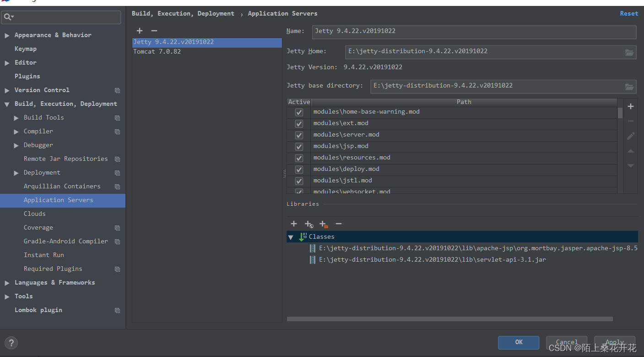Image resolution: width=644 pixels, height=357 pixels.
Task: Select Jetty 9.4.22.v20191022 server entry
Action: (207, 42)
